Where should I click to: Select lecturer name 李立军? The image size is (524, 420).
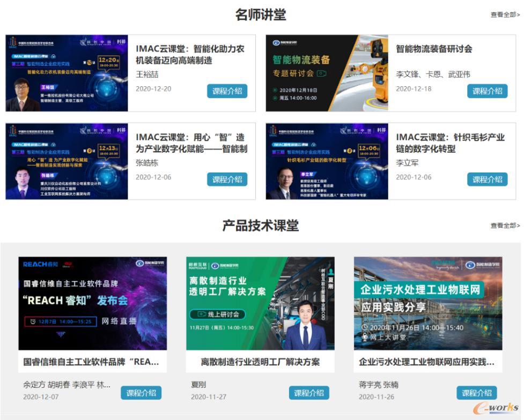[x=407, y=163]
